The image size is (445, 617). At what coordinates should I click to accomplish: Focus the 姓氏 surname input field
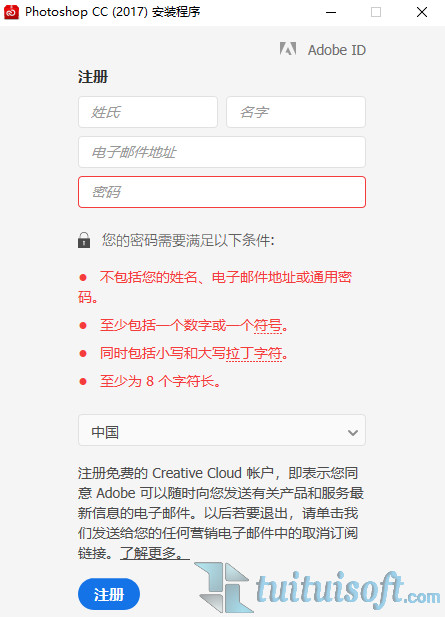148,112
